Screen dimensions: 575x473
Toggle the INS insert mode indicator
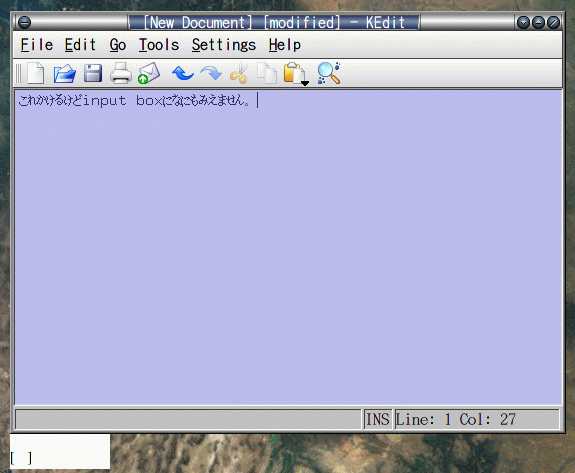pyautogui.click(x=378, y=419)
